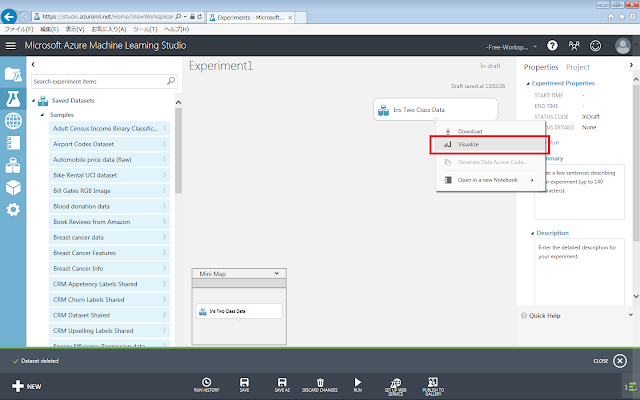The height and width of the screenshot is (400, 640).
Task: Select the Iris Two Class Data module
Action: (x=436, y=109)
